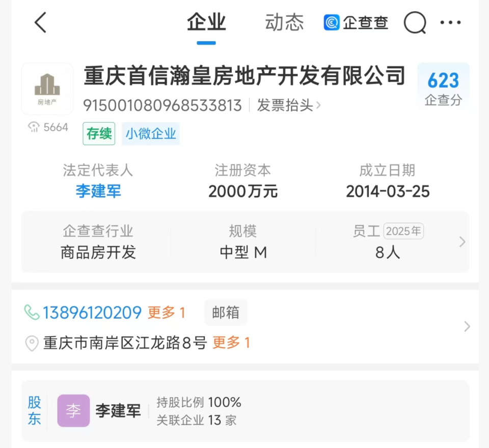Click the 股东 section label
This screenshot has width=489, height=448.
pyautogui.click(x=34, y=411)
